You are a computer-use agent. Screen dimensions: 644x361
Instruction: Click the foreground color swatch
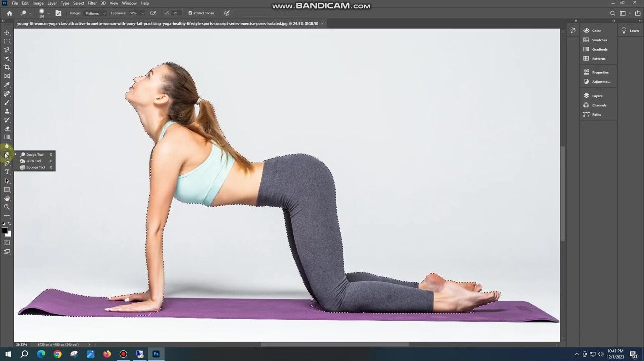click(5, 230)
